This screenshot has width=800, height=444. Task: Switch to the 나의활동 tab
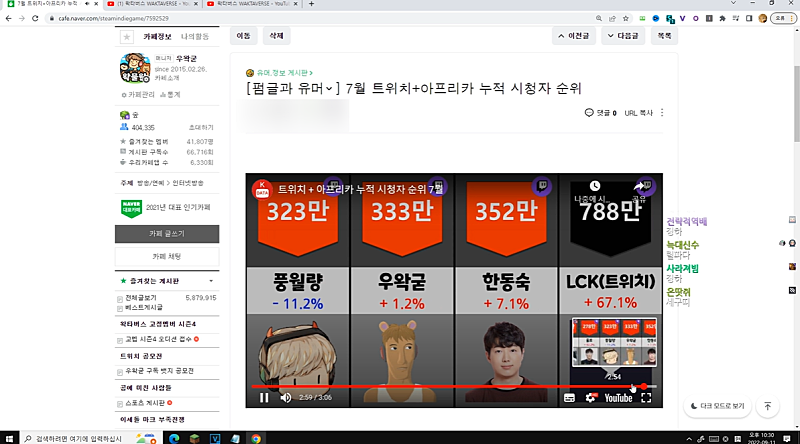pyautogui.click(x=195, y=37)
